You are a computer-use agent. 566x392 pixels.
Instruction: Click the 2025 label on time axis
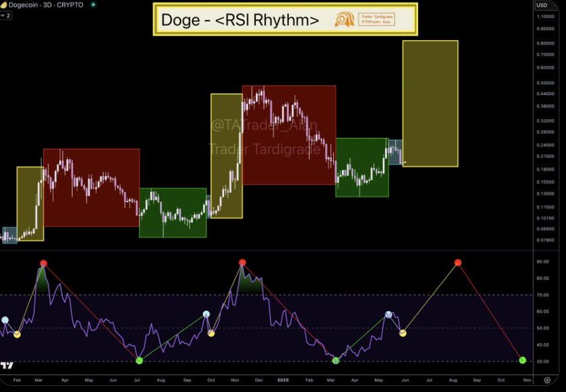click(283, 380)
